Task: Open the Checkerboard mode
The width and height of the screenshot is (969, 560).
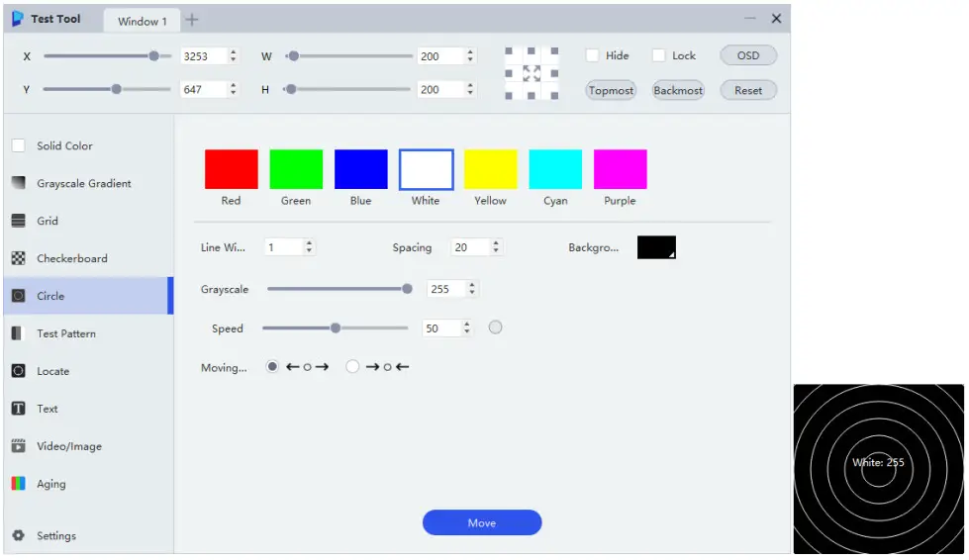Action: [88, 258]
